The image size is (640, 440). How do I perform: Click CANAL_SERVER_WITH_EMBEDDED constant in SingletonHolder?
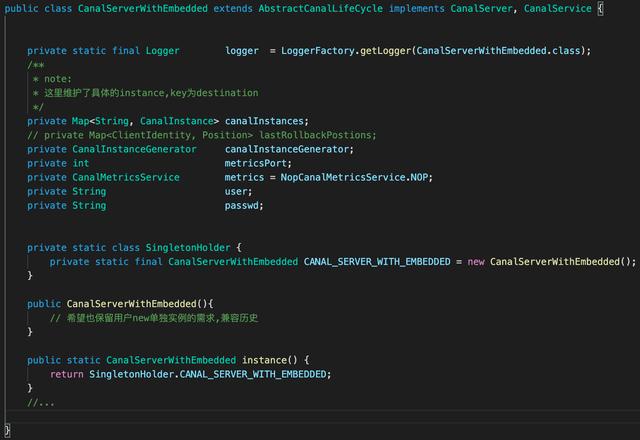(x=377, y=262)
